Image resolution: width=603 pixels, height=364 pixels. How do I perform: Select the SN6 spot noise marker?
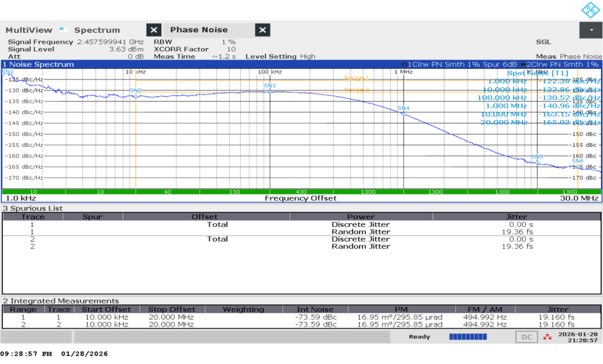click(x=578, y=161)
